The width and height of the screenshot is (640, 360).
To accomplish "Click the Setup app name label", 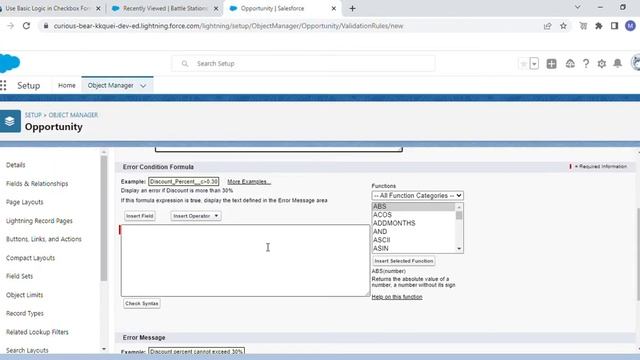I will (29, 86).
